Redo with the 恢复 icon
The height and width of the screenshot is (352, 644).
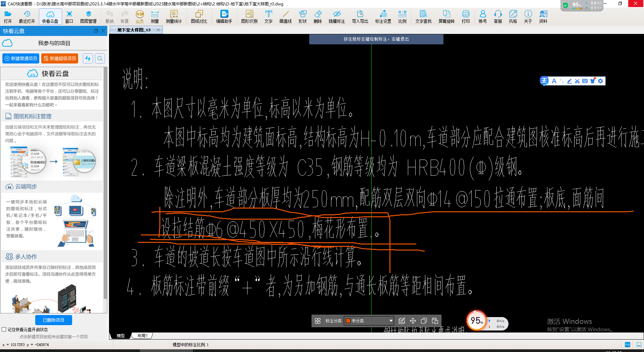click(124, 16)
